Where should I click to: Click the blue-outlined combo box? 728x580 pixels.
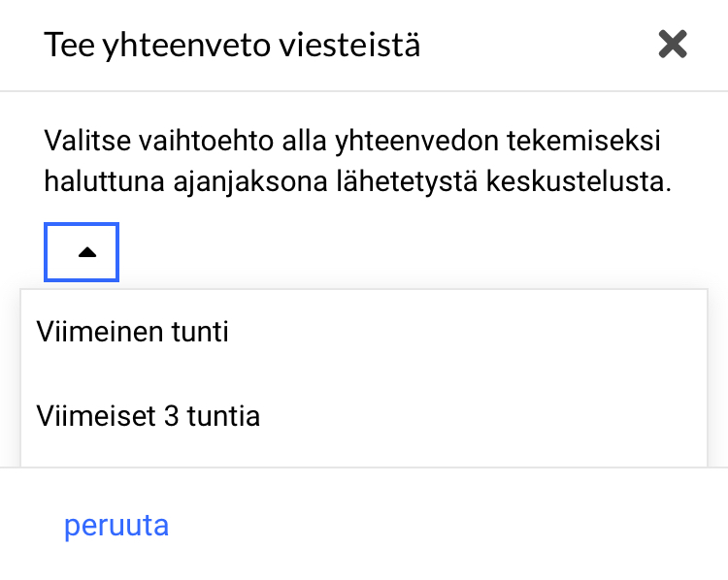point(82,252)
